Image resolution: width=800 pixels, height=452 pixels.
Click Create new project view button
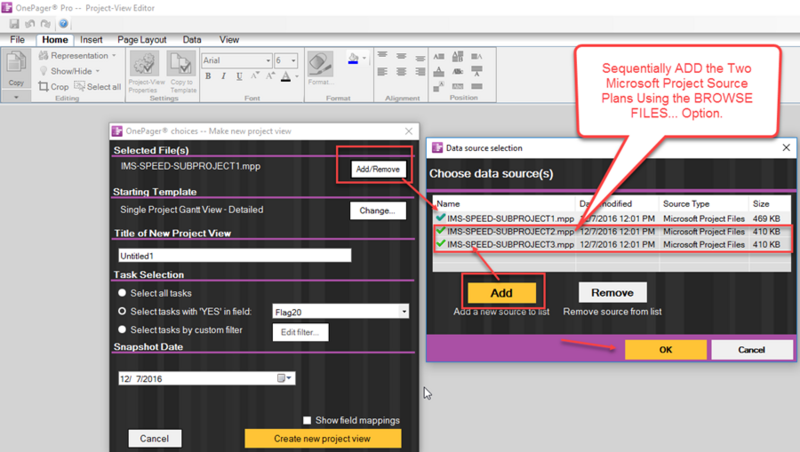pyautogui.click(x=322, y=439)
